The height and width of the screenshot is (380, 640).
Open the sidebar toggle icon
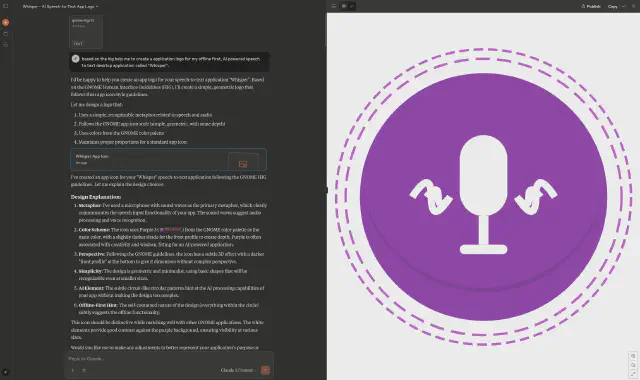click(6, 6)
